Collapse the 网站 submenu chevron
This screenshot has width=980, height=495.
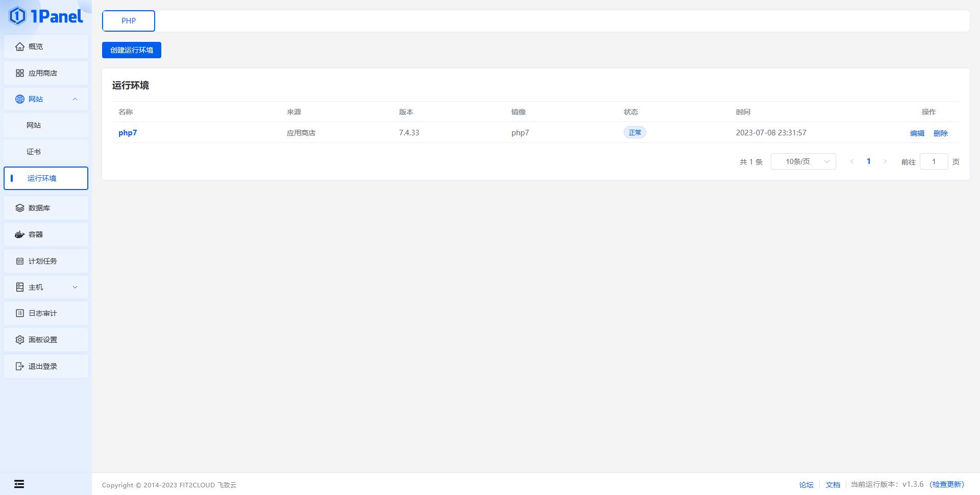[x=75, y=99]
